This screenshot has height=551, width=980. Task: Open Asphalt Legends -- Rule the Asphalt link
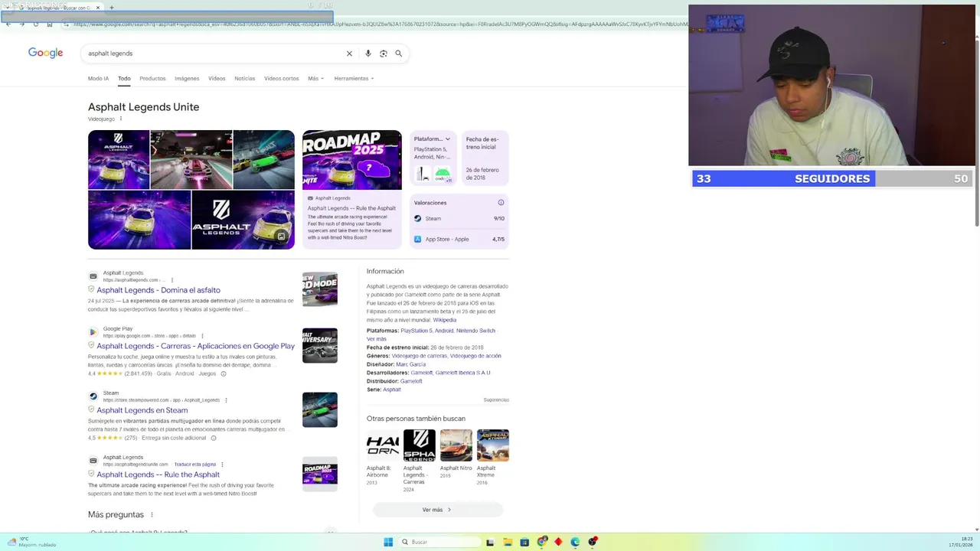(158, 474)
